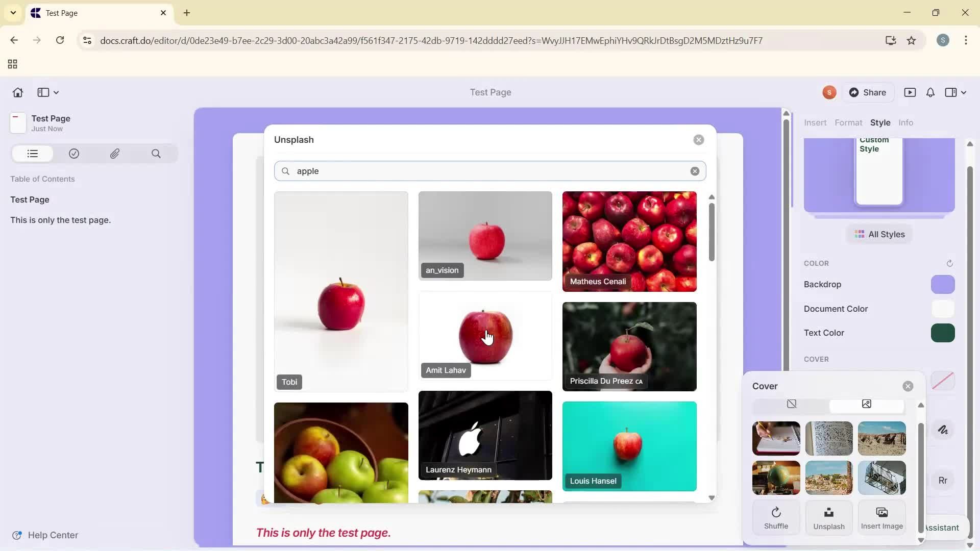Click the Share button
The image size is (980, 551).
coord(869,92)
